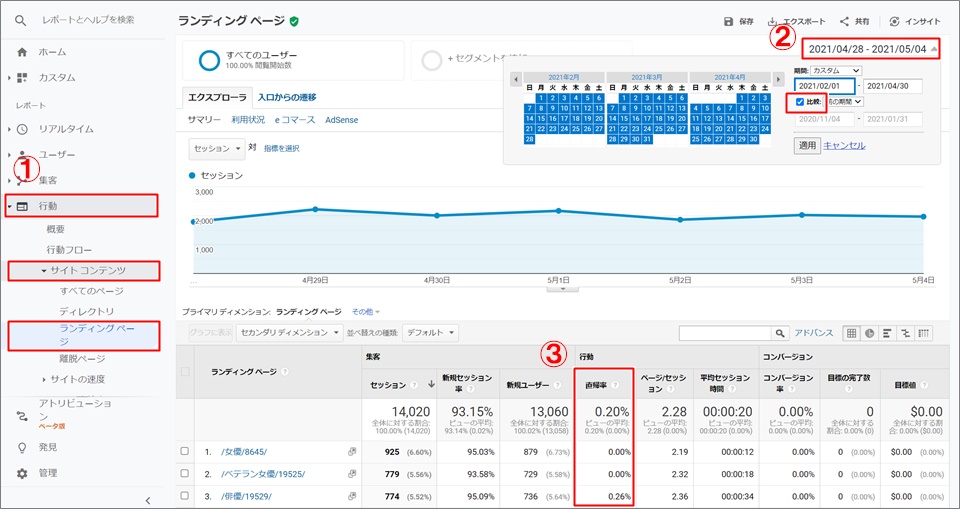
Task: Open the date range 2021/04/28 - 2021/05/04 selector
Action: pyautogui.click(x=869, y=49)
